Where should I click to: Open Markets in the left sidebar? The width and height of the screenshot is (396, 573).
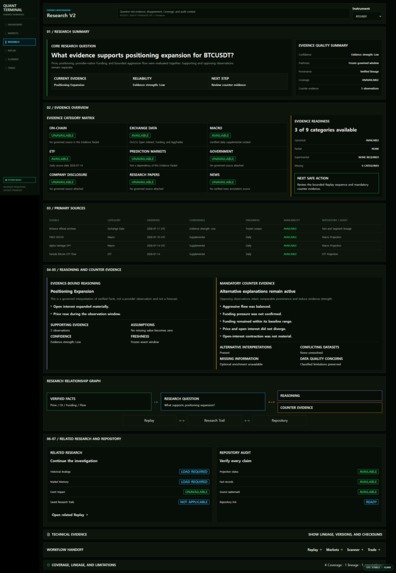click(x=19, y=33)
